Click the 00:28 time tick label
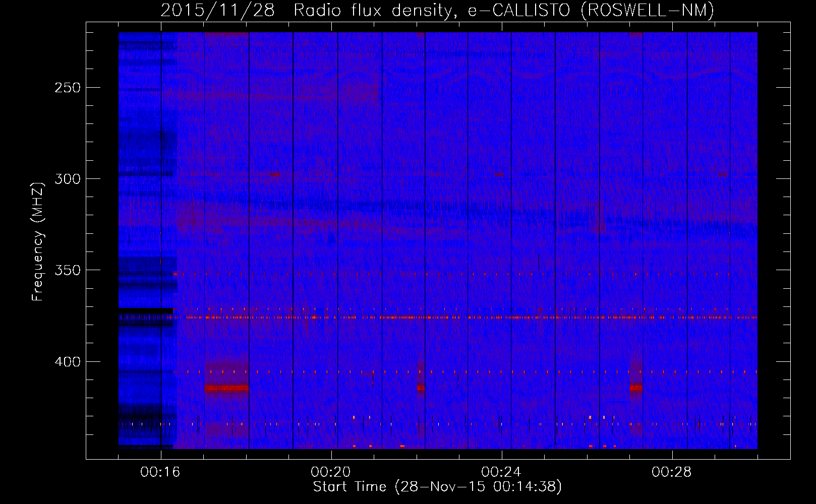Viewport: 816px width, 504px height. (672, 472)
